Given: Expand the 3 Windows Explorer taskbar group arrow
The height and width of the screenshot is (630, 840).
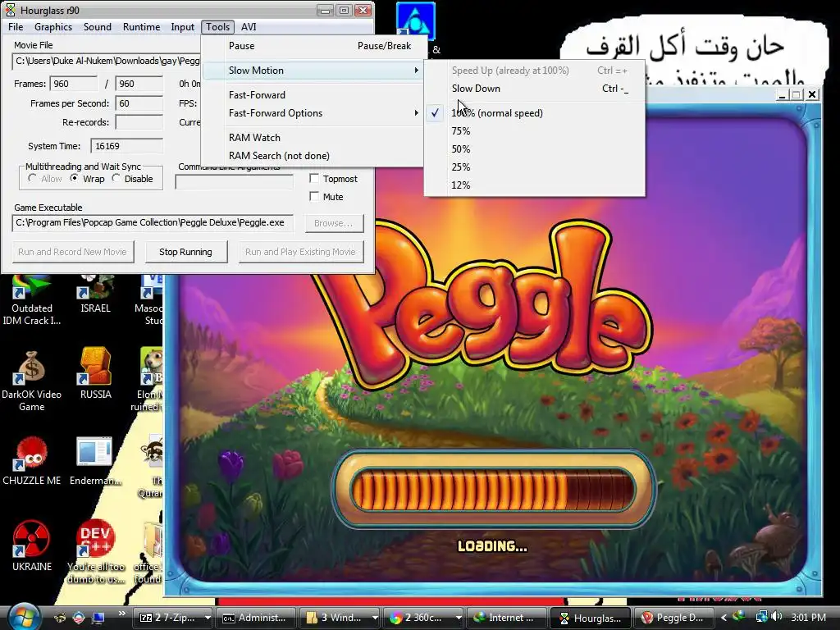Looking at the screenshot, I should click(375, 618).
